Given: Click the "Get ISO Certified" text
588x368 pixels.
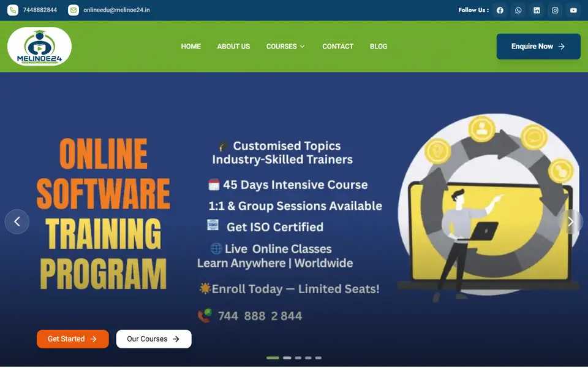Looking at the screenshot, I should [x=275, y=227].
